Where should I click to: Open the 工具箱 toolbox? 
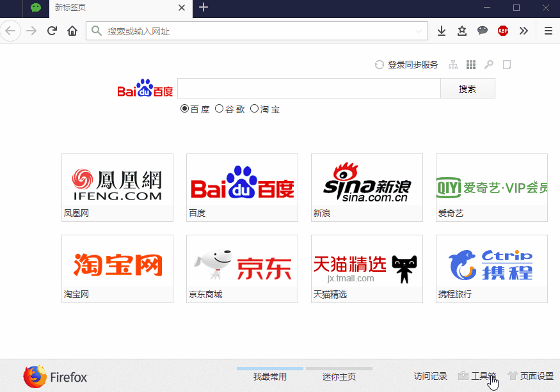[477, 376]
